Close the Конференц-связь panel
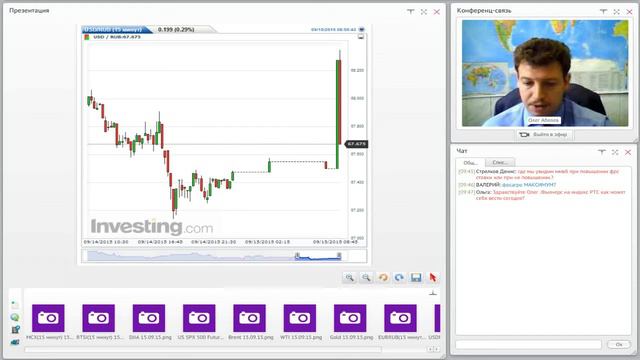Viewport: 640px width, 360px height. (x=629, y=12)
